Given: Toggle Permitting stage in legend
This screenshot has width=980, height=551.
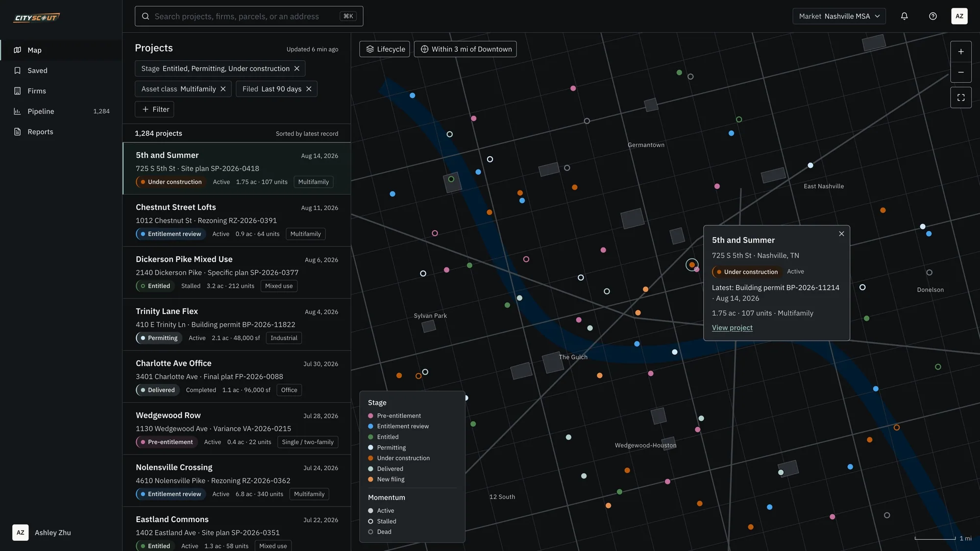Looking at the screenshot, I should pyautogui.click(x=387, y=448).
